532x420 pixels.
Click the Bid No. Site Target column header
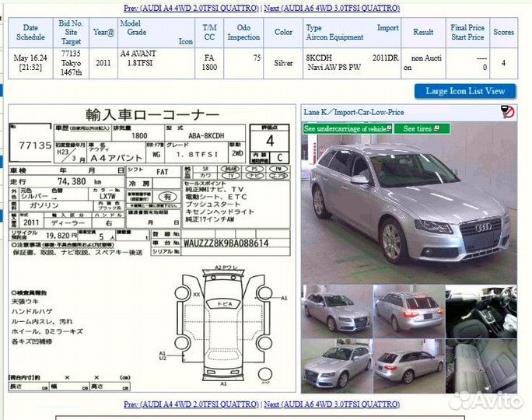(71, 33)
